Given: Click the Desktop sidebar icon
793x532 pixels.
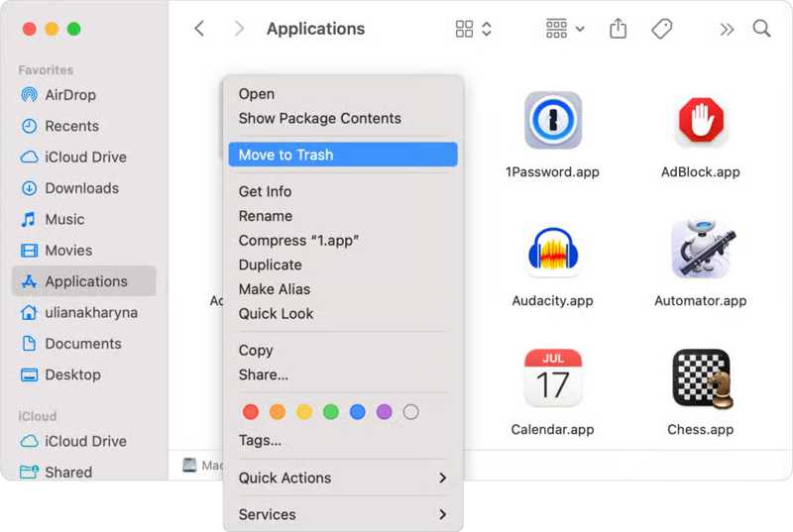Looking at the screenshot, I should [x=30, y=374].
